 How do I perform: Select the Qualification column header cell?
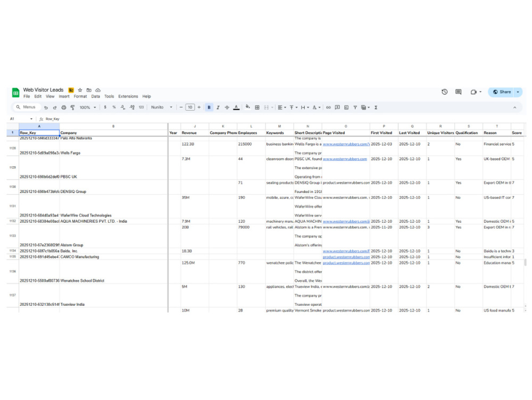pos(469,133)
